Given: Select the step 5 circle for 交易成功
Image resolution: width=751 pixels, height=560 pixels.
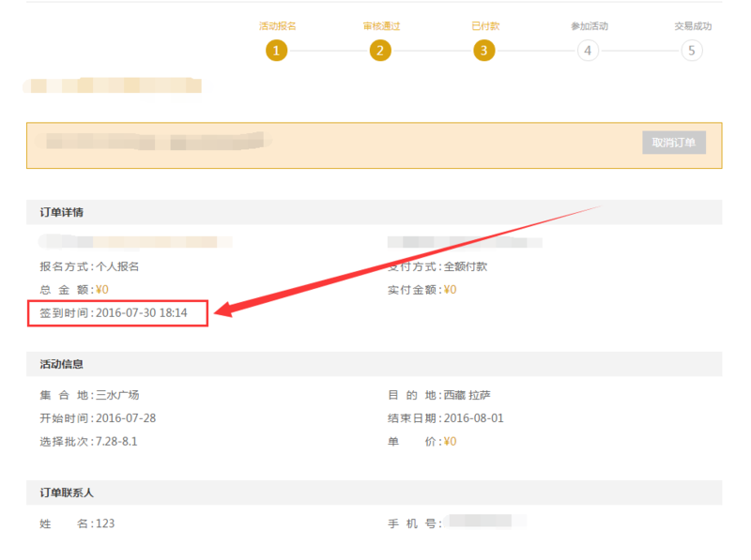Looking at the screenshot, I should point(692,51).
